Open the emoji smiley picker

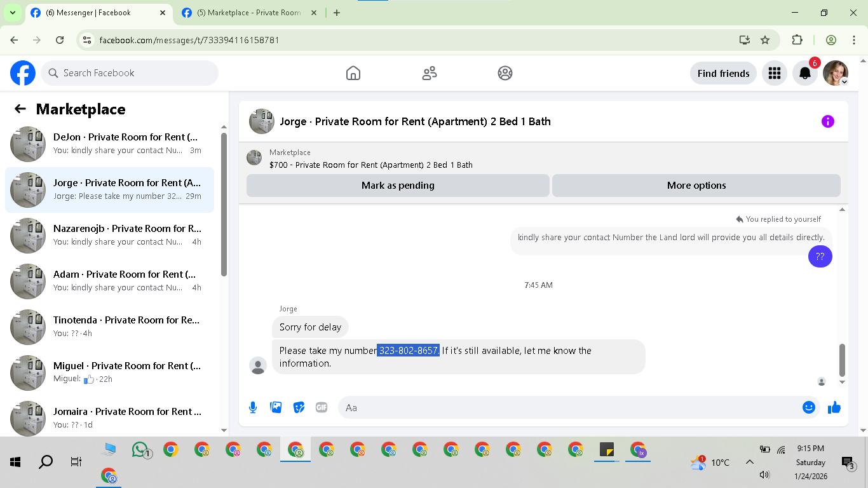[809, 407]
